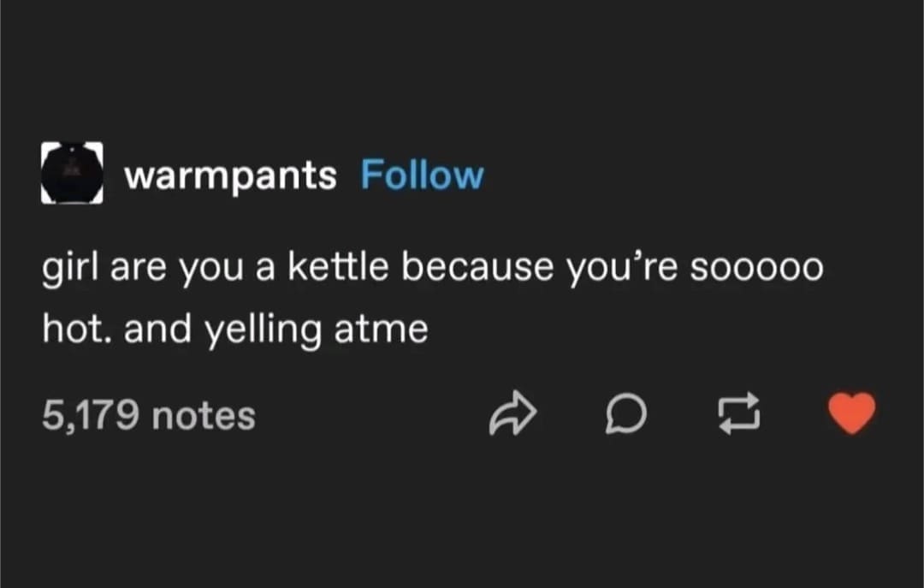Expand the notes count for the post

click(x=149, y=417)
